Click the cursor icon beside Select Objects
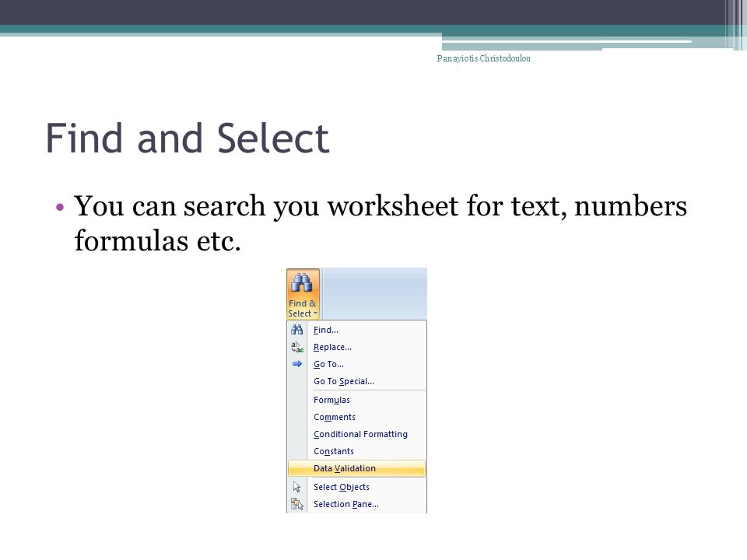Viewport: 747px width, 560px height. point(296,487)
